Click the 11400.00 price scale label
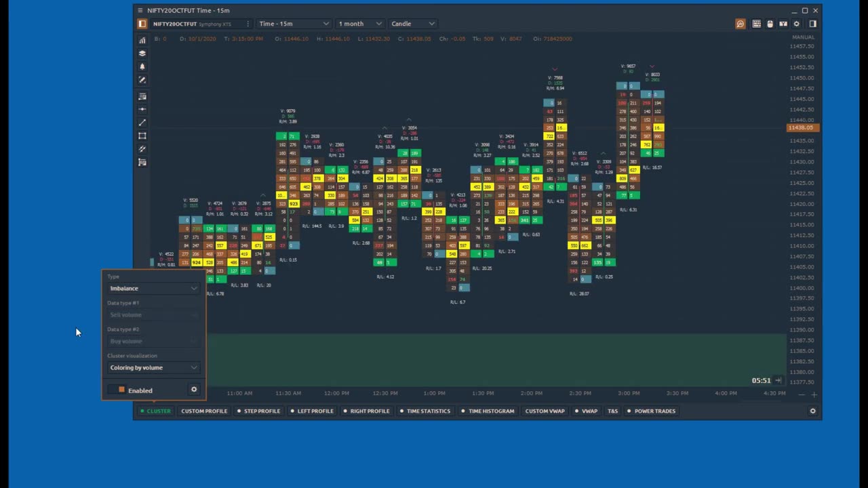 pos(802,288)
